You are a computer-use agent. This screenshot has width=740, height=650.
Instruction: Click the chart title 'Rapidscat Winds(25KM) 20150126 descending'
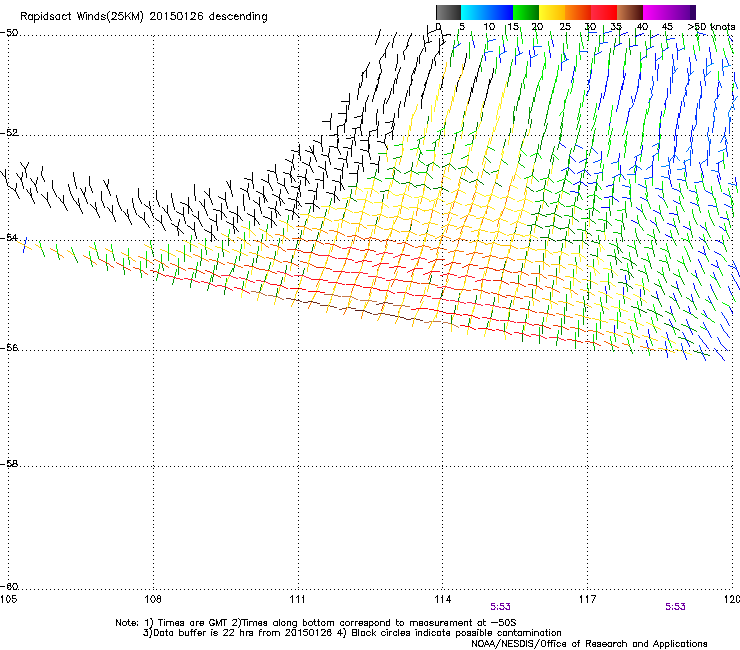click(x=144, y=17)
